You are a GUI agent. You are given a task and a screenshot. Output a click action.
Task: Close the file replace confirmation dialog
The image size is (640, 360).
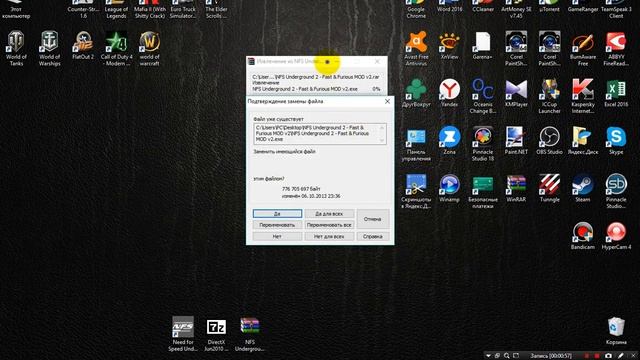pos(387,101)
